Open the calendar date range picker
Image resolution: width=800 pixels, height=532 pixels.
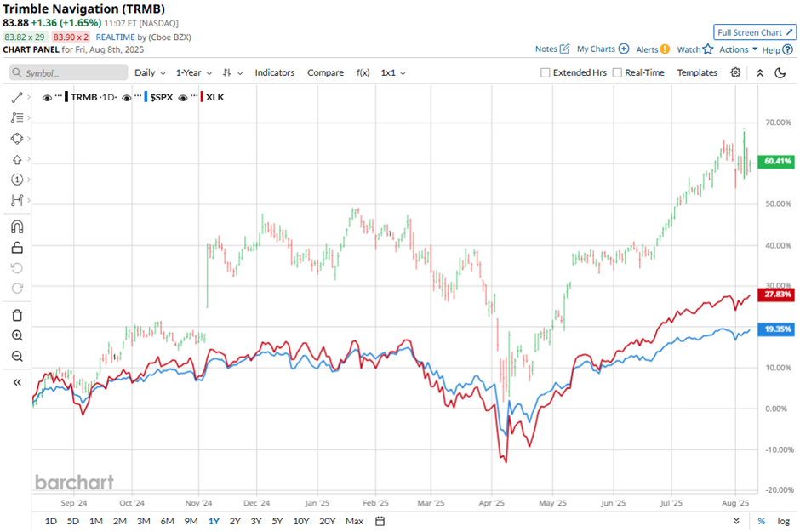coord(380,521)
